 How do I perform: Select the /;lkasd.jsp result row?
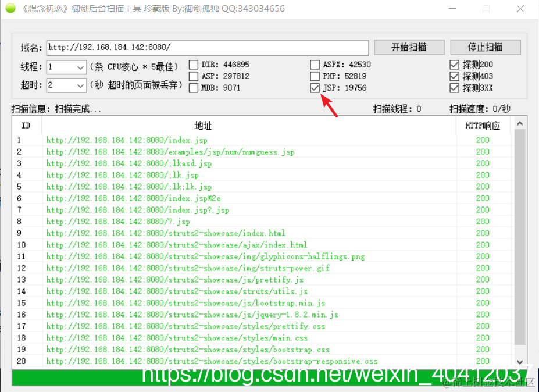263,163
